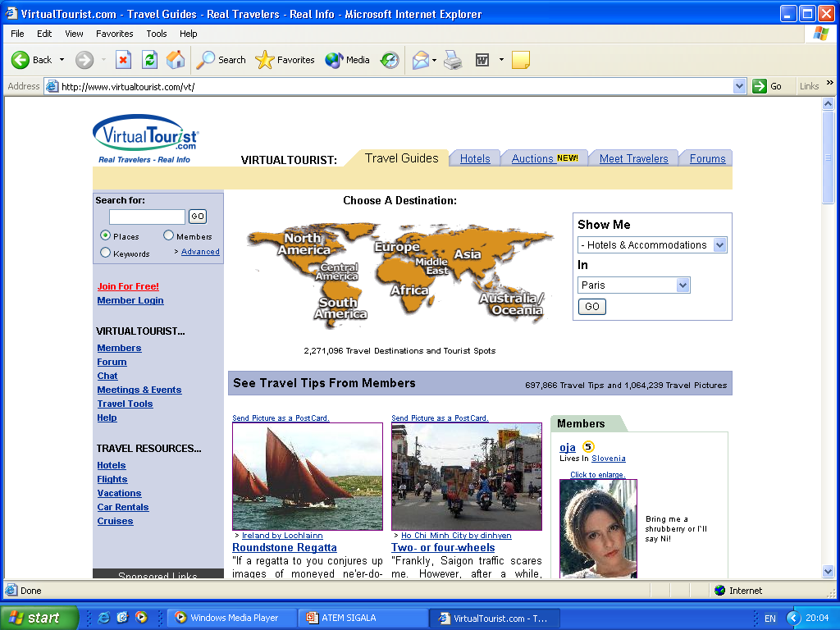Expand the Links toolbar chevron
The height and width of the screenshot is (630, 840).
click(830, 83)
